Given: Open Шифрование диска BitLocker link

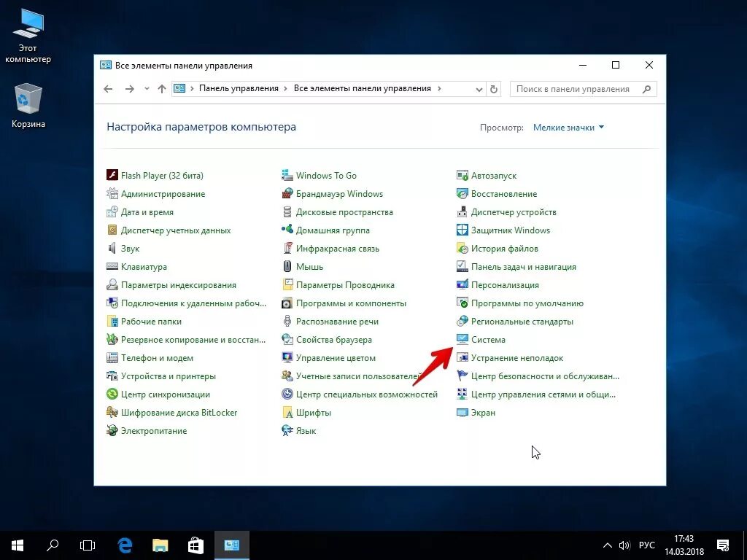Looking at the screenshot, I should [179, 413].
